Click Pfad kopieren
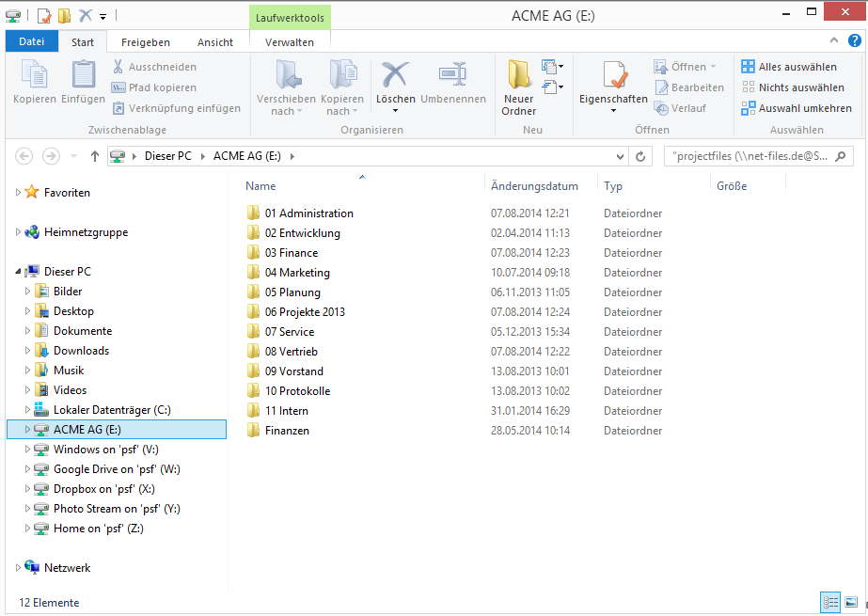 (154, 87)
